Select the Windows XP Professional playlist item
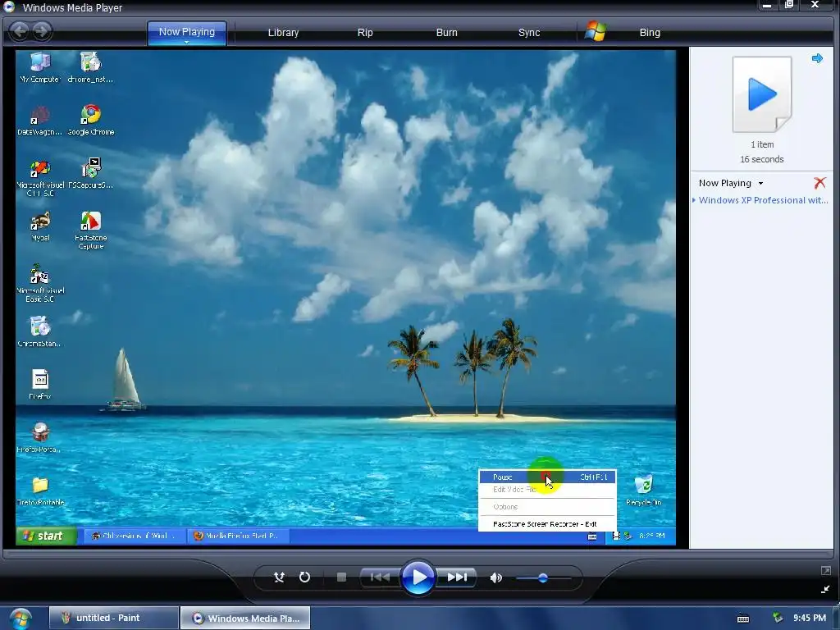 pyautogui.click(x=763, y=200)
